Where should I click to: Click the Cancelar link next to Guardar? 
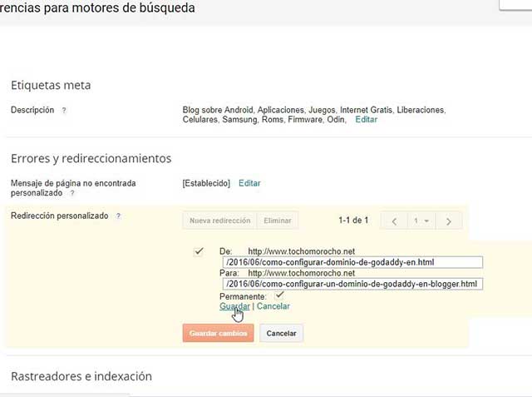pyautogui.click(x=273, y=306)
